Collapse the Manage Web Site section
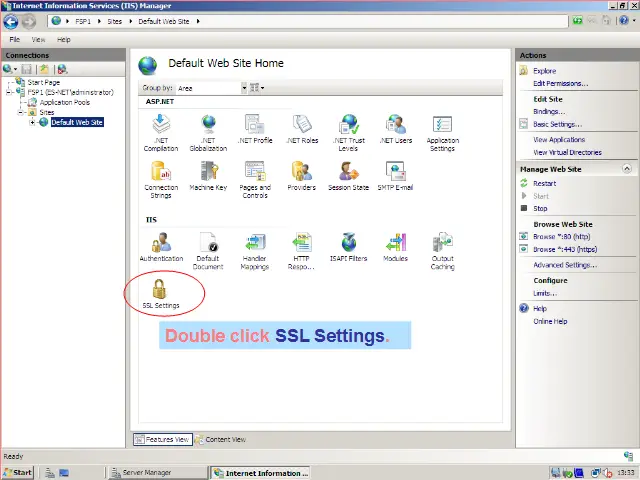 click(627, 169)
